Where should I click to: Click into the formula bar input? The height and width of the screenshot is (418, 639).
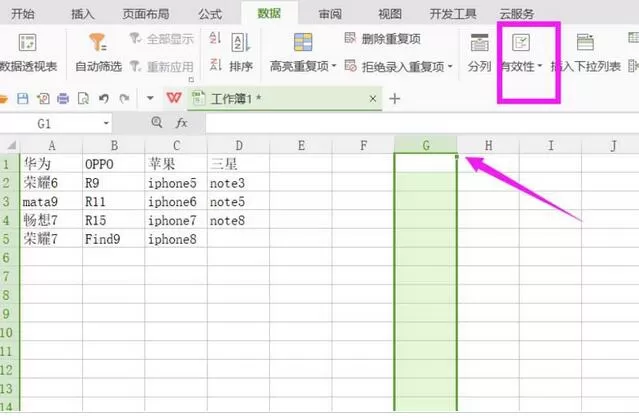[422, 123]
